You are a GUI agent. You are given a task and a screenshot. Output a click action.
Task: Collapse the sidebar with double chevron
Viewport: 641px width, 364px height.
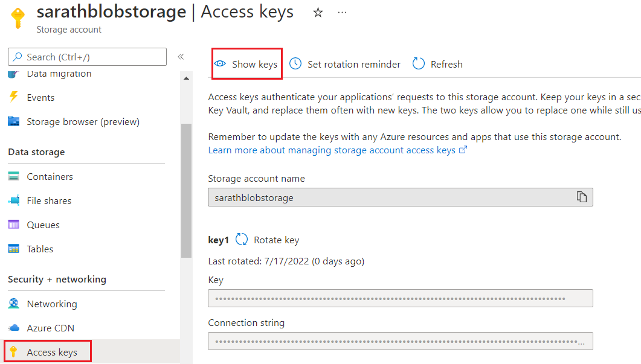[x=181, y=57]
